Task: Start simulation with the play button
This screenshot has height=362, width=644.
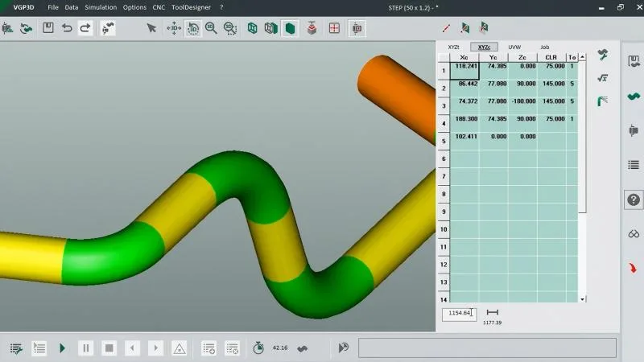Action: pos(62,348)
